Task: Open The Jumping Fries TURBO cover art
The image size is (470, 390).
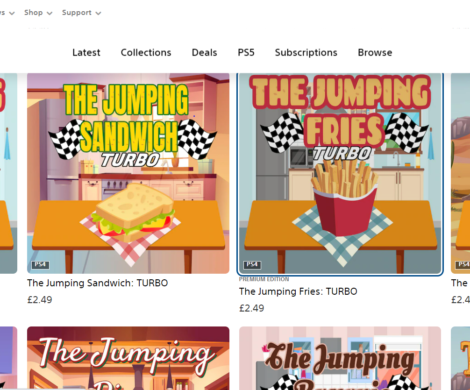Action: 340,173
